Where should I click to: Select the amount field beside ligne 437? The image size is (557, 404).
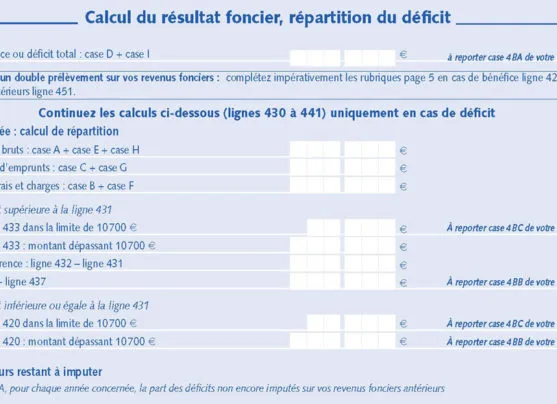(x=342, y=281)
